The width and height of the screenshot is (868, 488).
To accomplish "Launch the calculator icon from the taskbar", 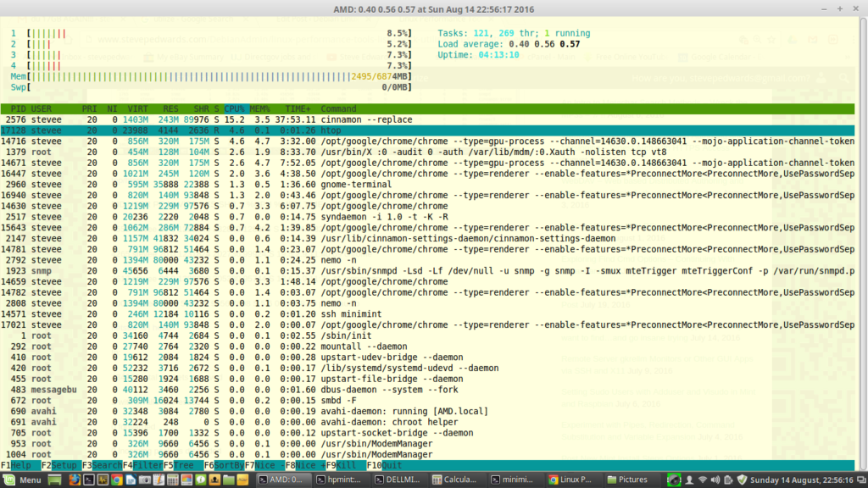I will tap(172, 480).
